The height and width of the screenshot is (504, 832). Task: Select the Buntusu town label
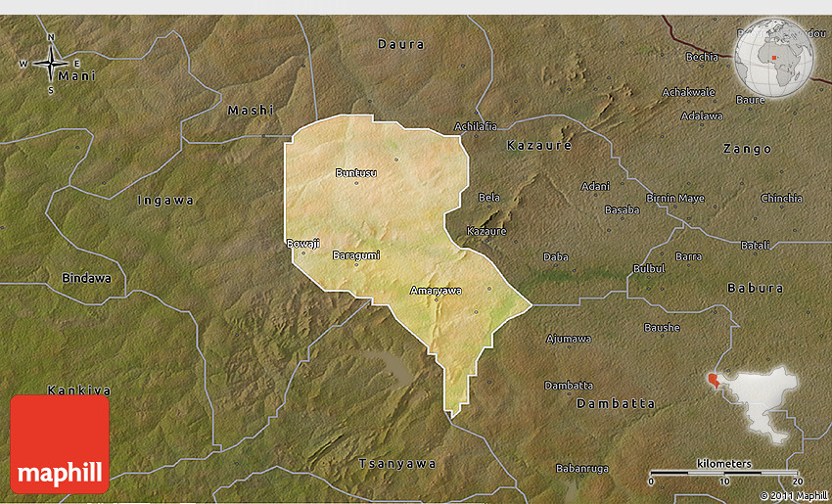pyautogui.click(x=355, y=173)
